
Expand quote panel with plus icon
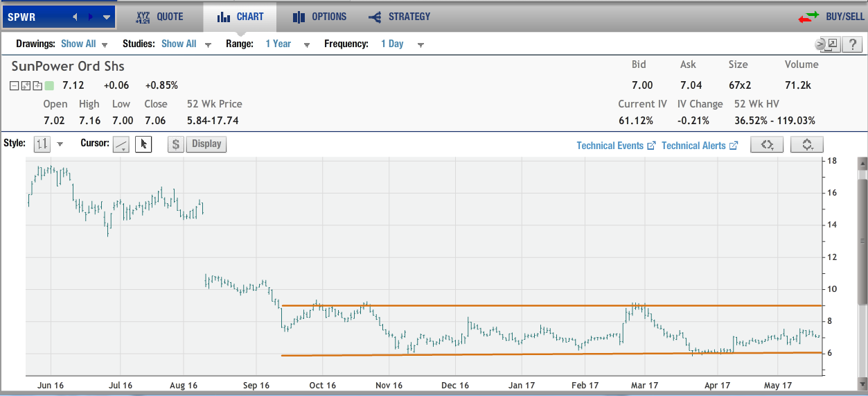click(x=37, y=86)
